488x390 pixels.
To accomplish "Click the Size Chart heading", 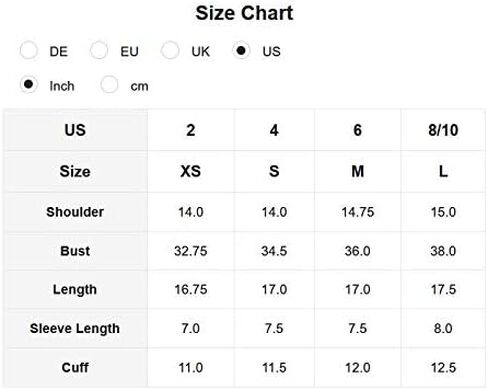I will click(x=244, y=13).
